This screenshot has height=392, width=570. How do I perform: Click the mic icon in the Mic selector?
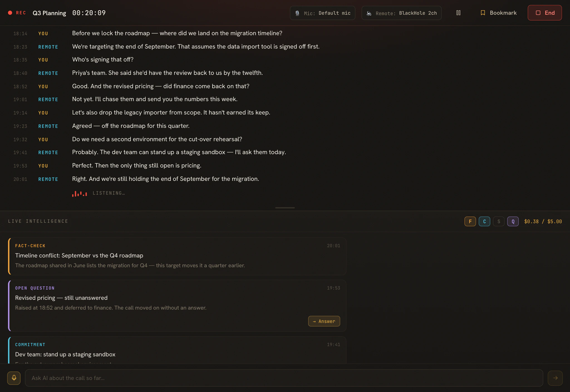coord(297,13)
